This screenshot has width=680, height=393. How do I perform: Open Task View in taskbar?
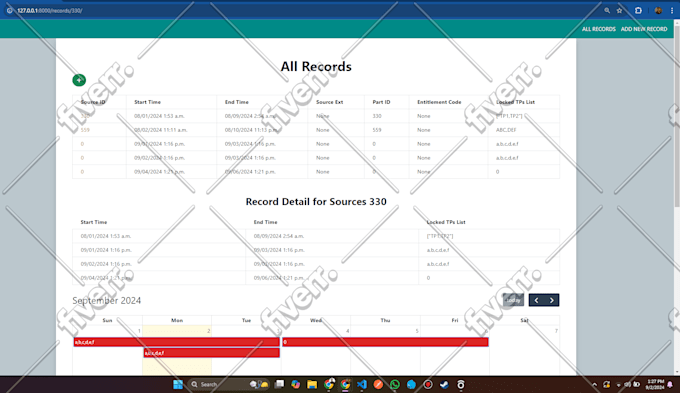[x=279, y=384]
